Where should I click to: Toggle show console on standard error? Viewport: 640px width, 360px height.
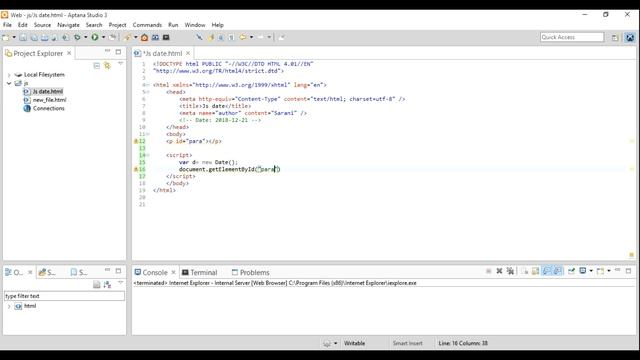tap(558, 271)
